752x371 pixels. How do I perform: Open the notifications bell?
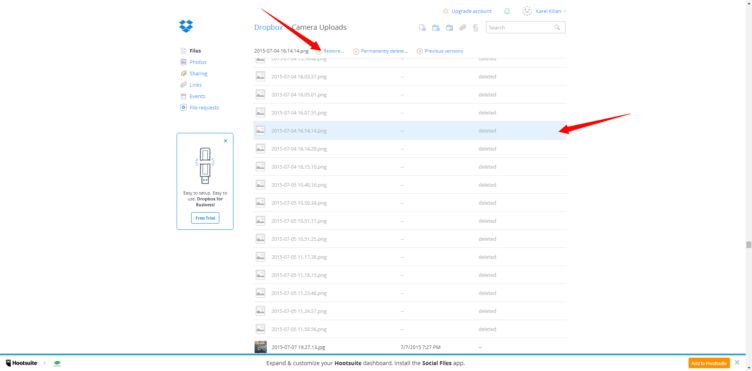tap(507, 11)
